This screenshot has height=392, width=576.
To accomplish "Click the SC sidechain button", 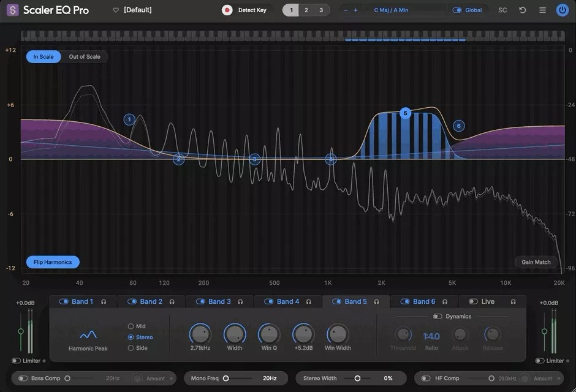I will pyautogui.click(x=502, y=10).
